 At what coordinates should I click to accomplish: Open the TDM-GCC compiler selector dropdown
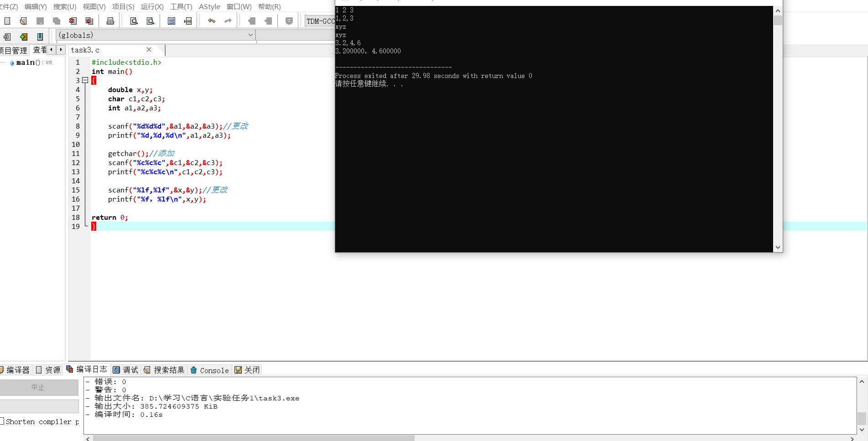point(320,21)
